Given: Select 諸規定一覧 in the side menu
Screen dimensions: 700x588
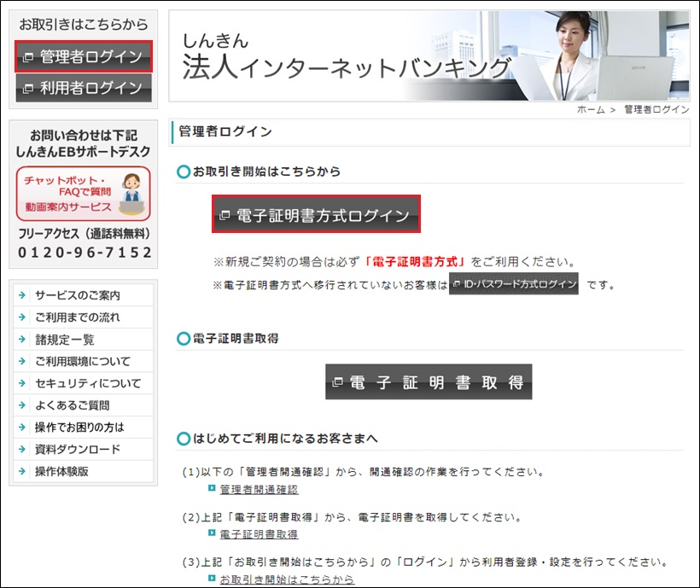Looking at the screenshot, I should (x=65, y=340).
